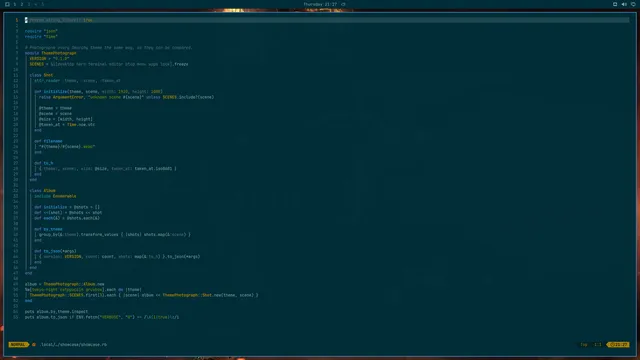Place cursor on require "json" line
640x360 pixels.
pyautogui.click(x=41, y=31)
